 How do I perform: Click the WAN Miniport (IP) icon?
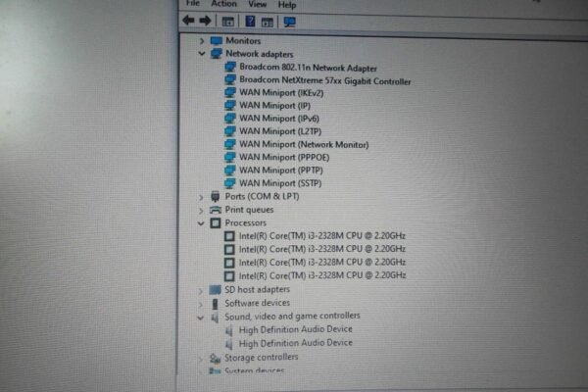click(229, 105)
